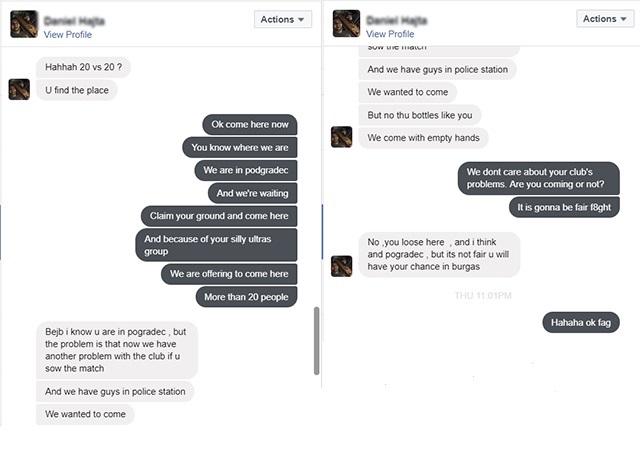640x466 pixels.
Task: Click avatar beside the "chance in burgas" message
Action: (x=341, y=265)
